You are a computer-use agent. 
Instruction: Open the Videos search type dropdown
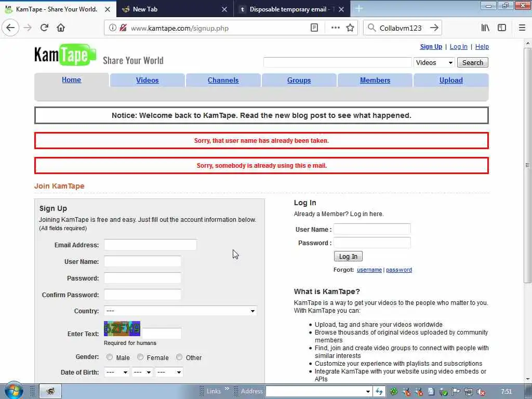(x=434, y=62)
